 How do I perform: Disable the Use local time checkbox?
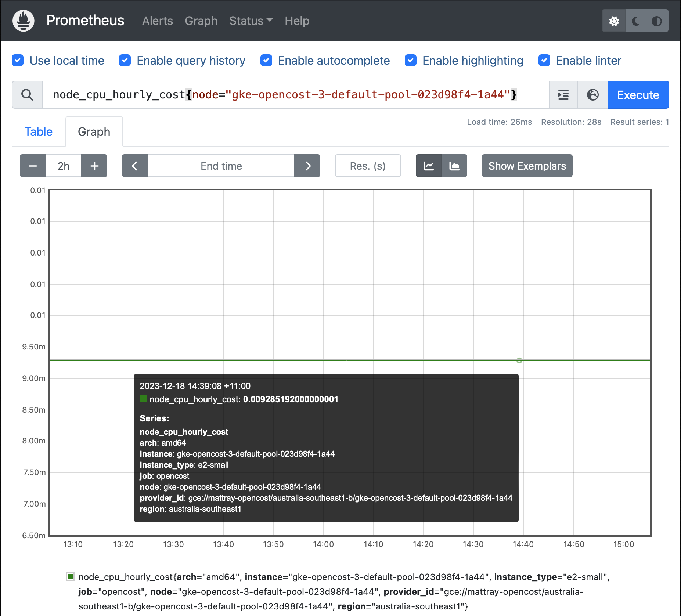(x=18, y=61)
